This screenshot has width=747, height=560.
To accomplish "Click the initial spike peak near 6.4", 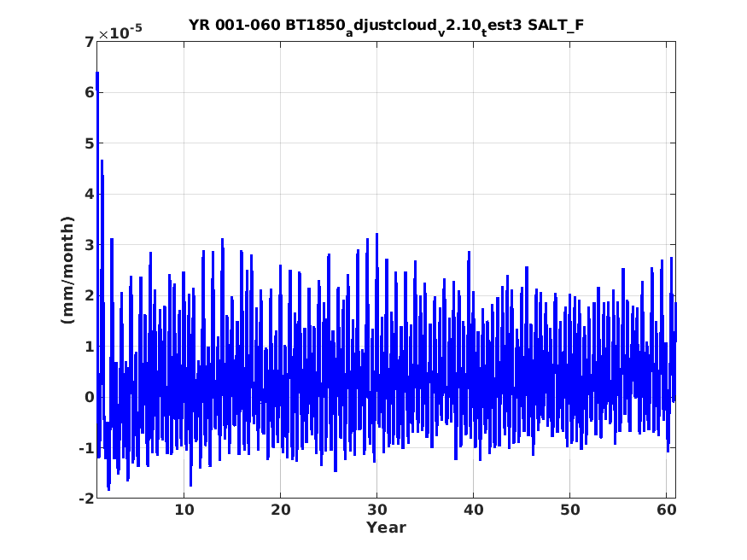I will pyautogui.click(x=97, y=73).
